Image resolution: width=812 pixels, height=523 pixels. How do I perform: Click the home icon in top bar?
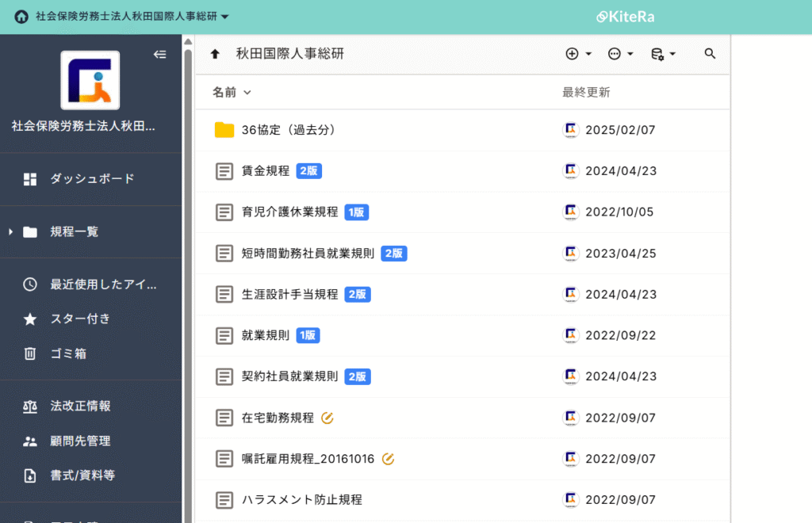21,17
